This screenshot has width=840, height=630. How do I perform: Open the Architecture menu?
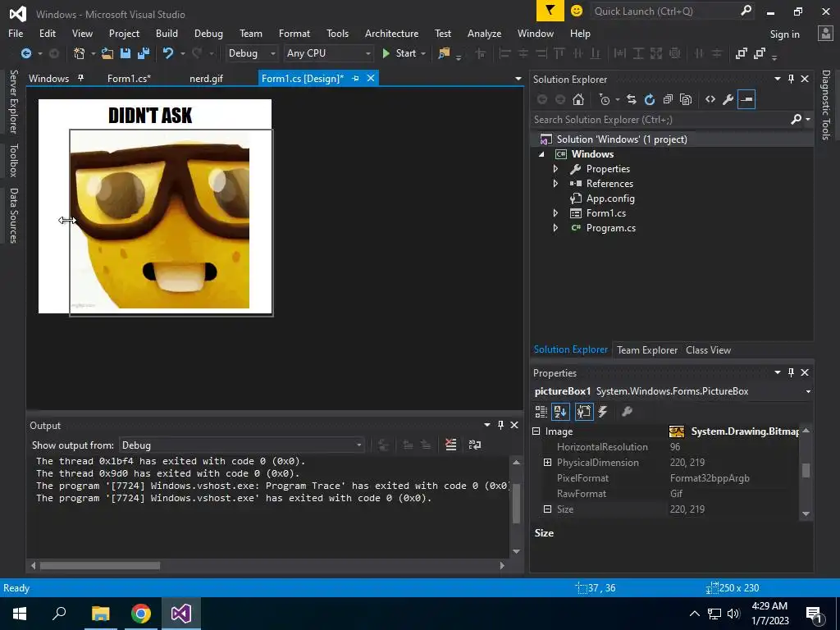[x=391, y=33]
